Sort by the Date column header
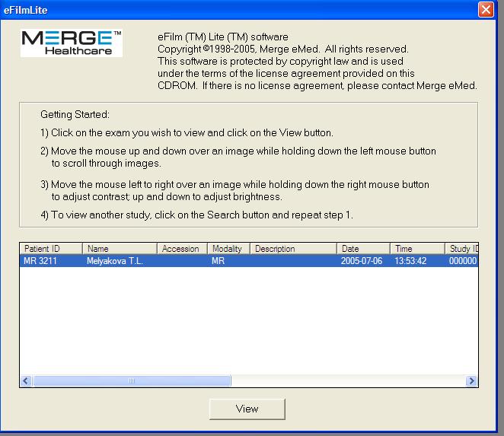504x436 pixels. 363,249
